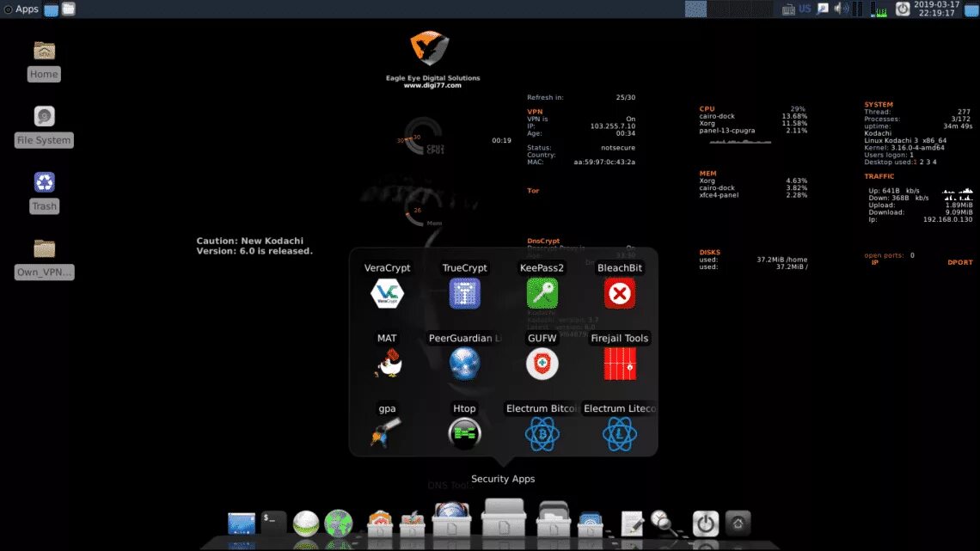Click the Eagle Eye Digital Solutions logo
The image size is (980, 551).
click(x=429, y=48)
